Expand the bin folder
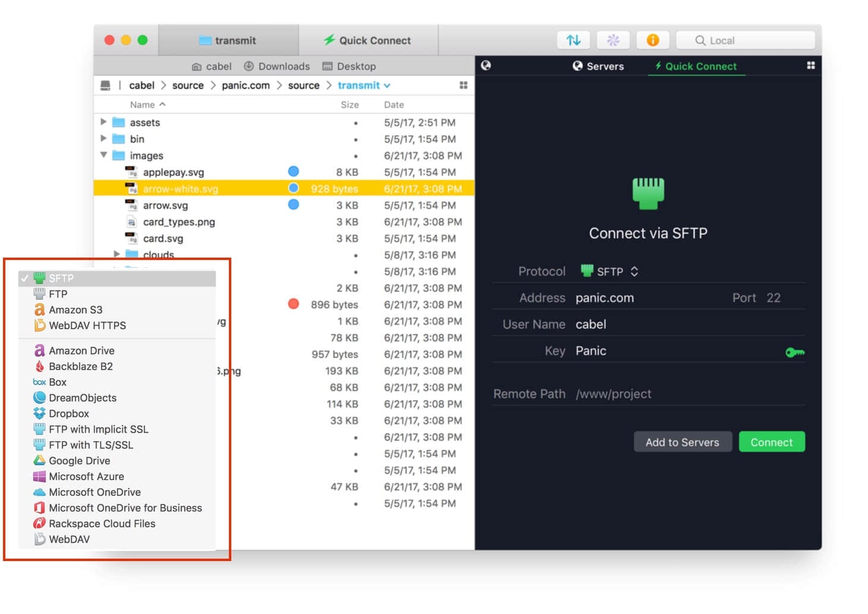This screenshot has width=868, height=614. (x=103, y=138)
